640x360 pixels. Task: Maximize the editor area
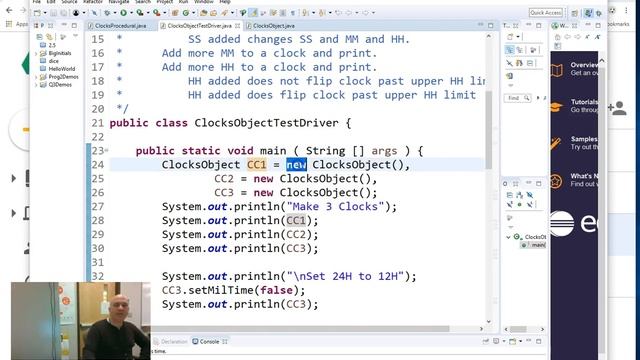point(491,25)
